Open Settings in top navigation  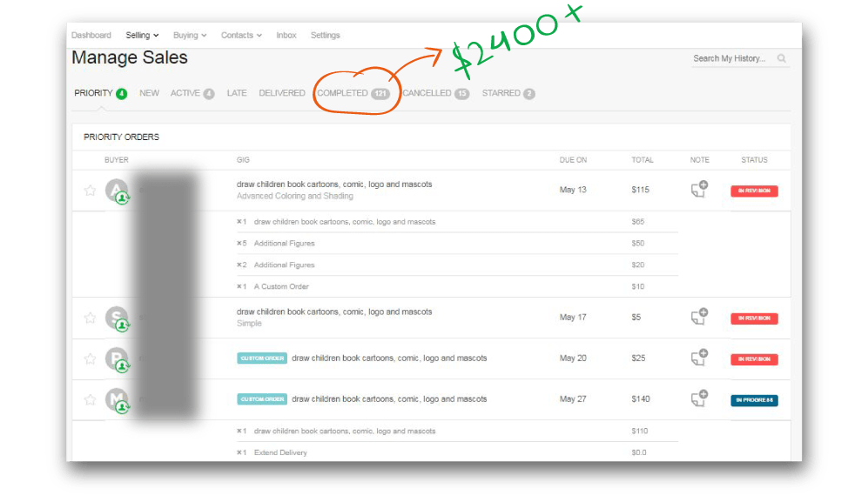(325, 35)
